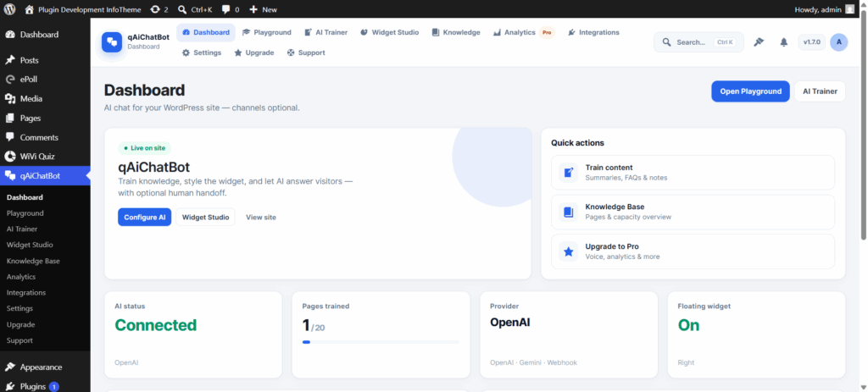Follow the View site link
Image resolution: width=868 pixels, height=392 pixels.
[261, 218]
